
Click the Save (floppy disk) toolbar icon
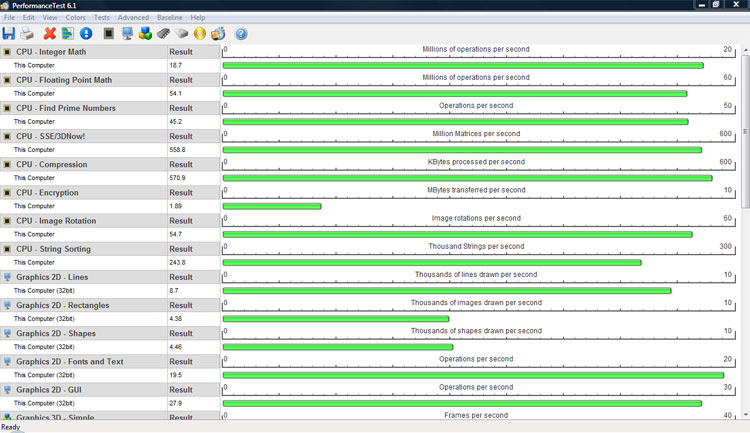point(9,33)
